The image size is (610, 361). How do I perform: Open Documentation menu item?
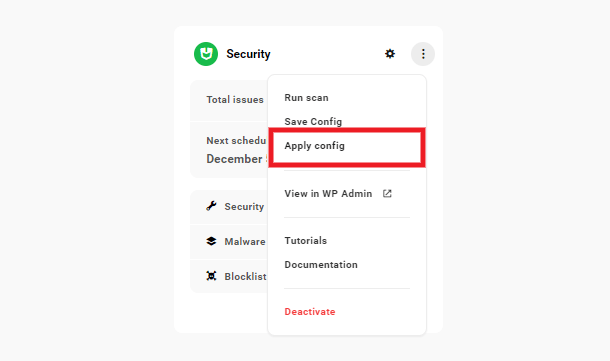[321, 265]
